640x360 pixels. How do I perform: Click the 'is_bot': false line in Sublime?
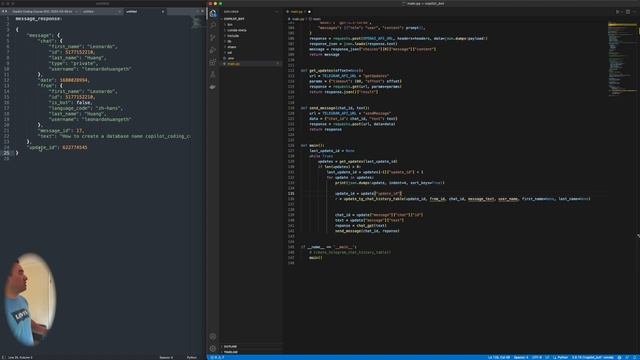pyautogui.click(x=70, y=102)
